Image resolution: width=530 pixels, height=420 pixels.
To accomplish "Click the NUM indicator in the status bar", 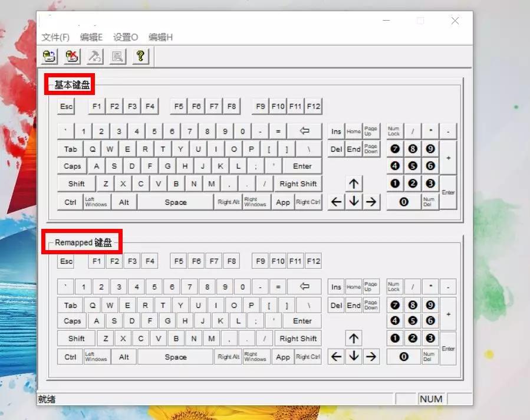I will click(x=431, y=399).
